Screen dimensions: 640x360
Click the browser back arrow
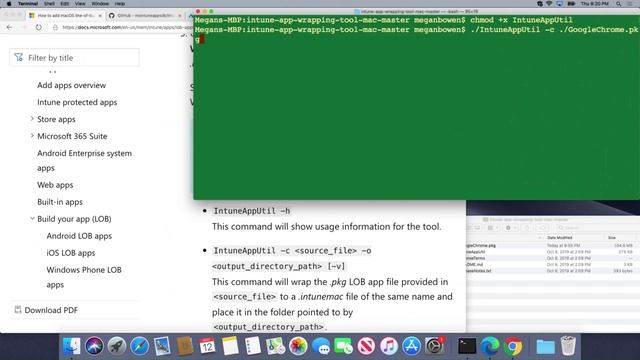click(9, 27)
